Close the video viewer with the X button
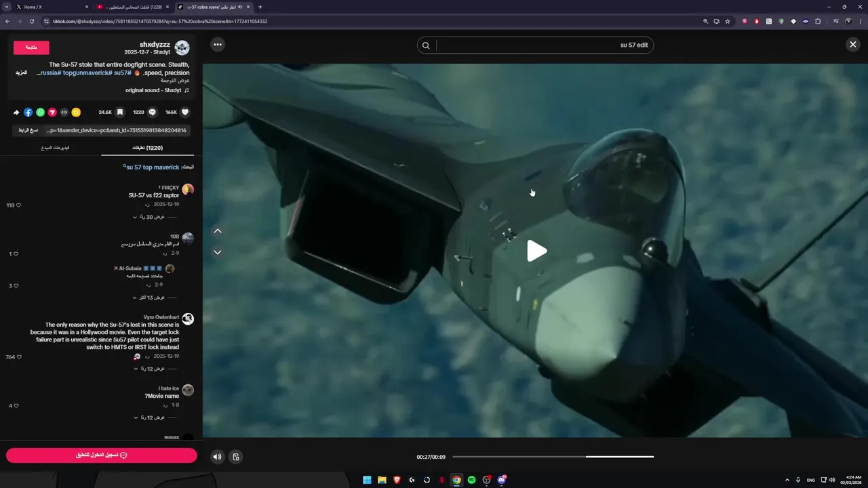The width and height of the screenshot is (868, 488). coord(852,45)
